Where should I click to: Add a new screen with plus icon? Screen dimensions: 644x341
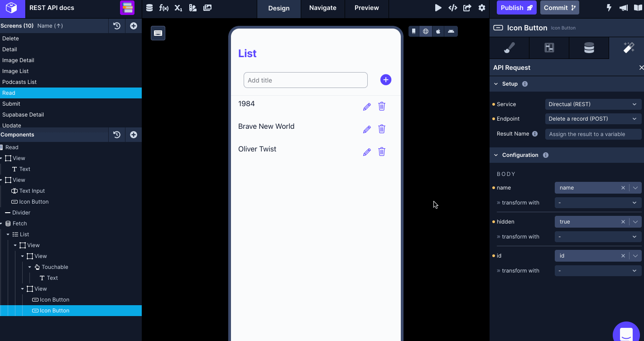(x=134, y=26)
